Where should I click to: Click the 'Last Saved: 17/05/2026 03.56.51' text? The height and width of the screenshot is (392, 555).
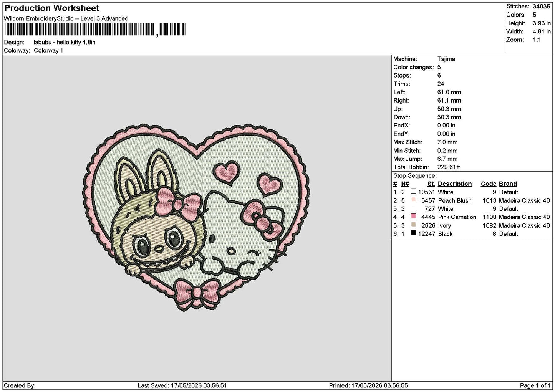[x=182, y=385]
